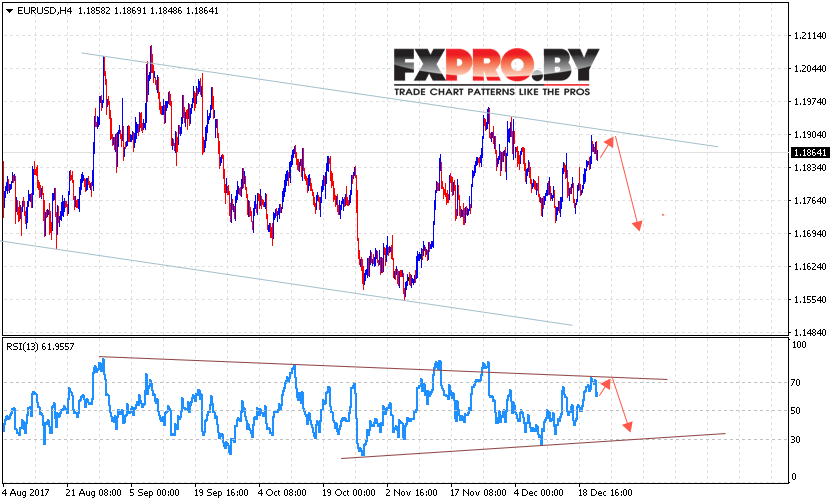831x504 pixels.
Task: Click the 19 Sep 16:00 time label
Action: coord(222,493)
